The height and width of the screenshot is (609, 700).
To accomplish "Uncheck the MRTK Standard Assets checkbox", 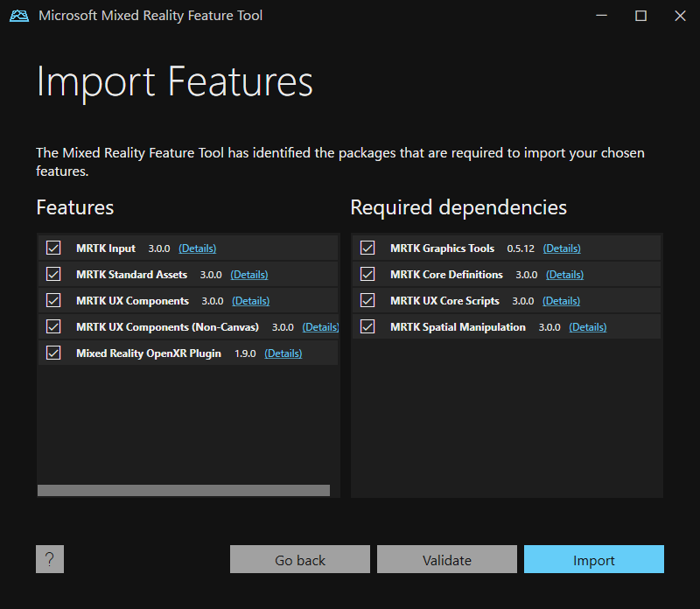I will (53, 274).
